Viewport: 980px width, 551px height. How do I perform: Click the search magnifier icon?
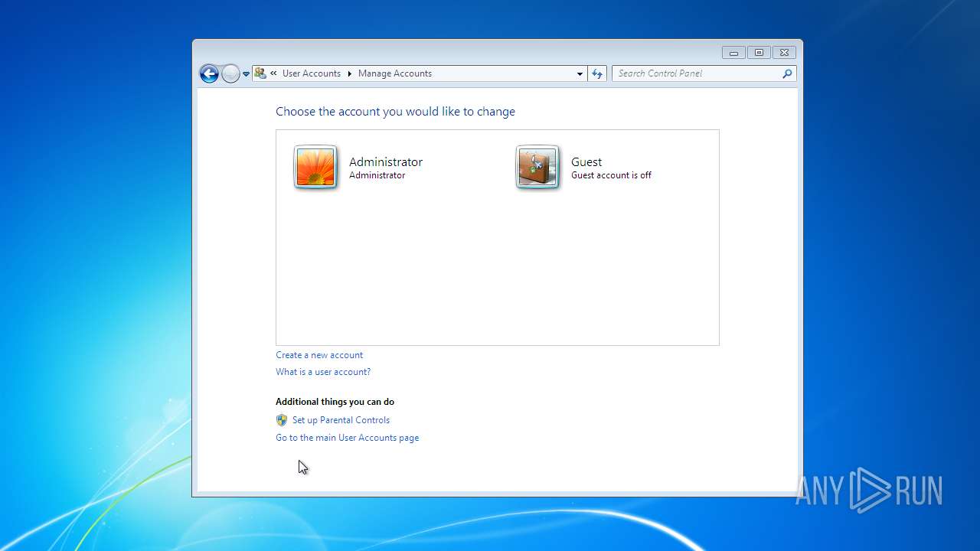(787, 73)
